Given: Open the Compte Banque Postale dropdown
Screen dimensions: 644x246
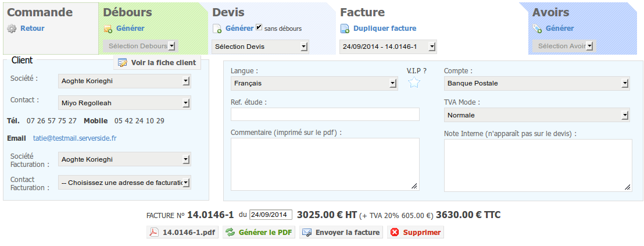Looking at the screenshot, I should (x=537, y=83).
